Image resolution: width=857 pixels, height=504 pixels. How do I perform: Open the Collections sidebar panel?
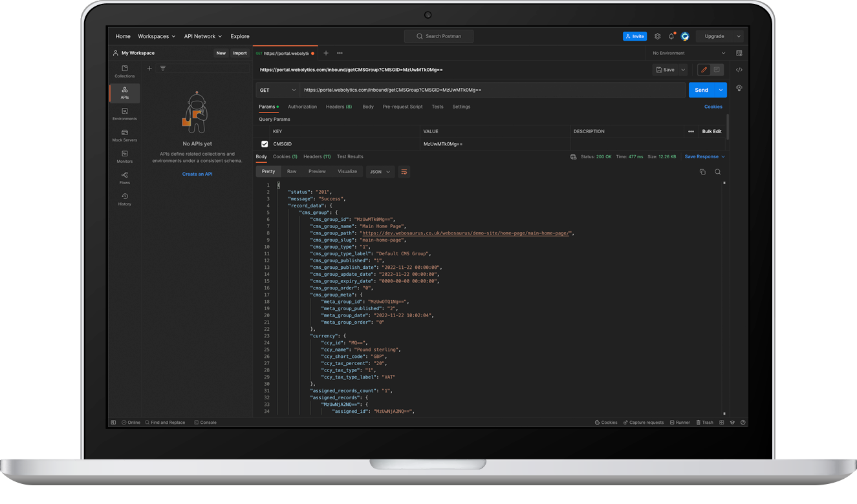click(125, 72)
